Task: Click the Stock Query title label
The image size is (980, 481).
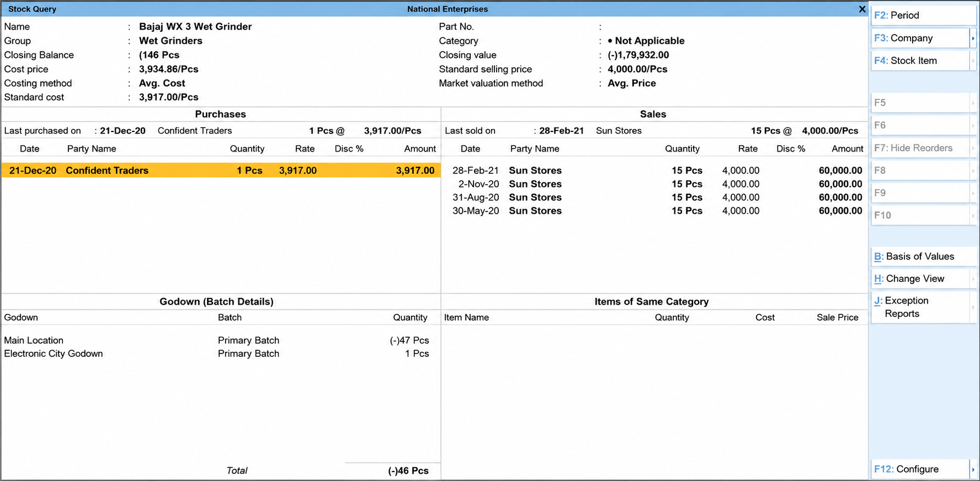Action: 32,9
